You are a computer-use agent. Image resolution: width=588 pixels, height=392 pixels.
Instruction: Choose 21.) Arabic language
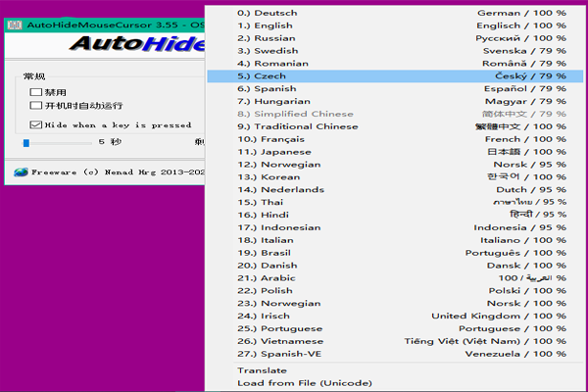click(395, 278)
